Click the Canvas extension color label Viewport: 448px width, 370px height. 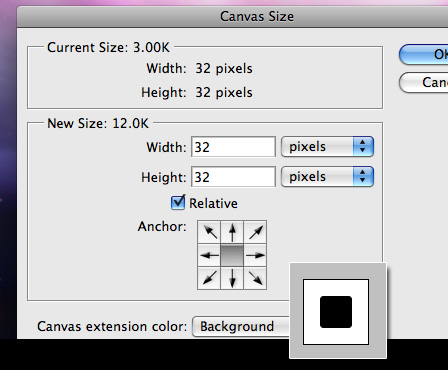(x=112, y=326)
